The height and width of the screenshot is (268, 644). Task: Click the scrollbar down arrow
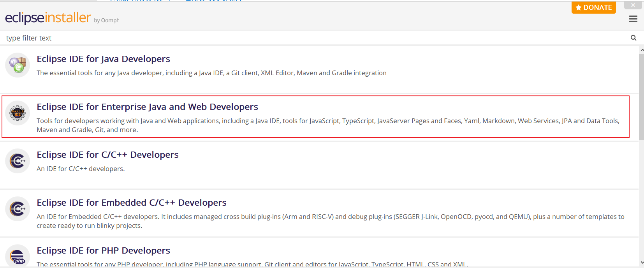(x=641, y=263)
